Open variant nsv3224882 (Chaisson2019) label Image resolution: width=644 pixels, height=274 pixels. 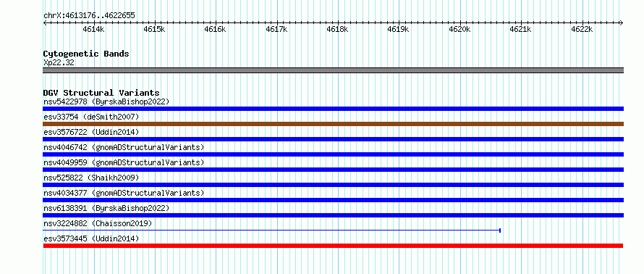98,223
